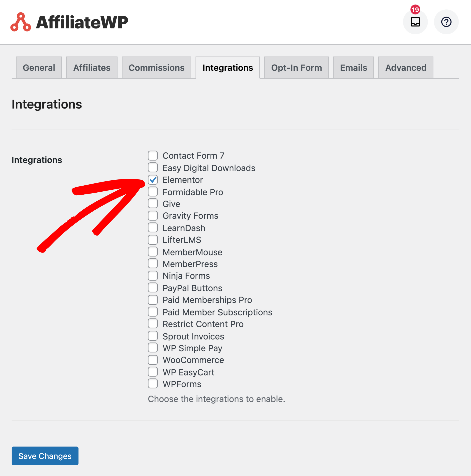Check the LearnDash checkbox
471x476 pixels.
tap(153, 228)
